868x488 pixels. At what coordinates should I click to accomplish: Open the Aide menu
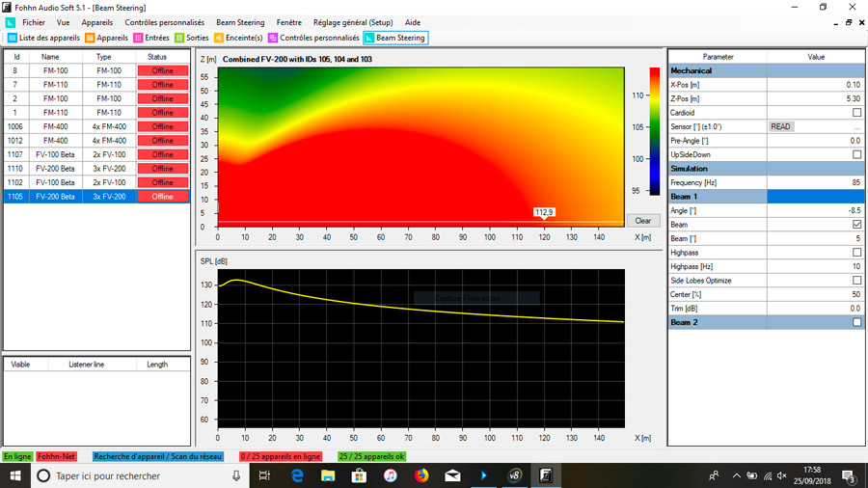click(x=413, y=23)
